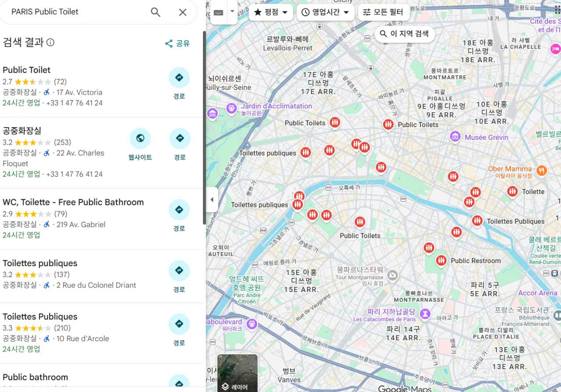Click the results list scrollbar

pyautogui.click(x=204, y=127)
